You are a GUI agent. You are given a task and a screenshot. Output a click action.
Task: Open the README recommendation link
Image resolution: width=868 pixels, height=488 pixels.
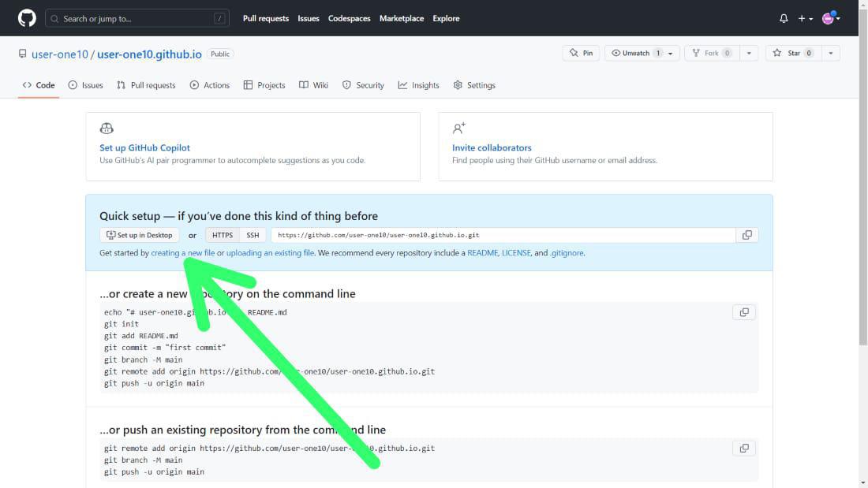pos(482,253)
